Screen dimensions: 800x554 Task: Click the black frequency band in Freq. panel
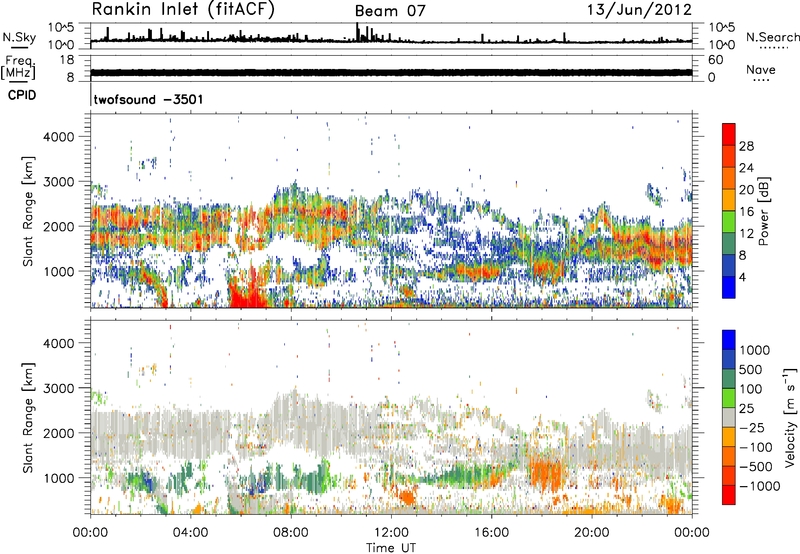pos(391,72)
